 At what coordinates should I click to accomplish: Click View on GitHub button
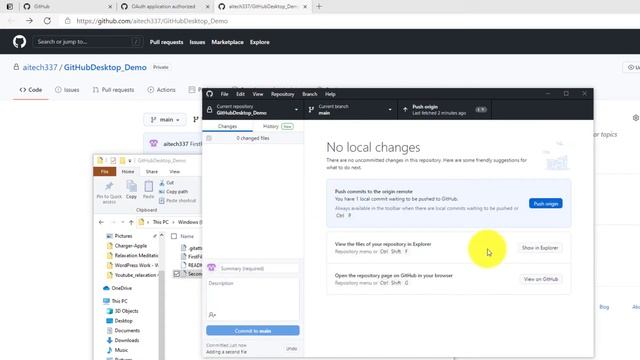coord(541,279)
